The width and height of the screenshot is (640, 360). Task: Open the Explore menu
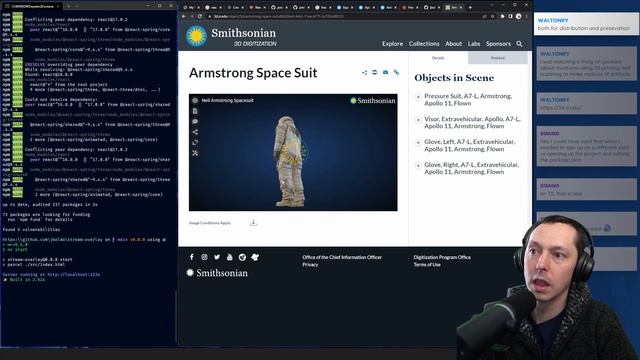pyautogui.click(x=392, y=44)
